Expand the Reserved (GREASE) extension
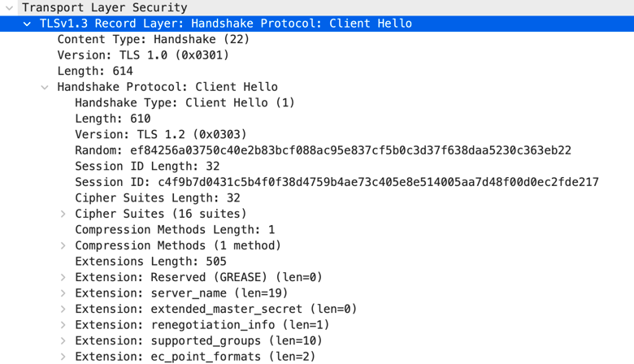The width and height of the screenshot is (634, 364). tap(63, 277)
